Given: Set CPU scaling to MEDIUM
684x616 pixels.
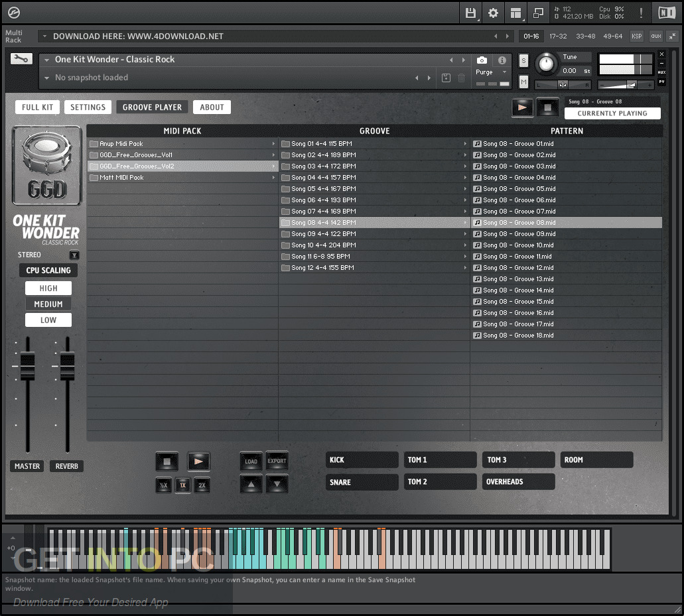Looking at the screenshot, I should pos(48,304).
